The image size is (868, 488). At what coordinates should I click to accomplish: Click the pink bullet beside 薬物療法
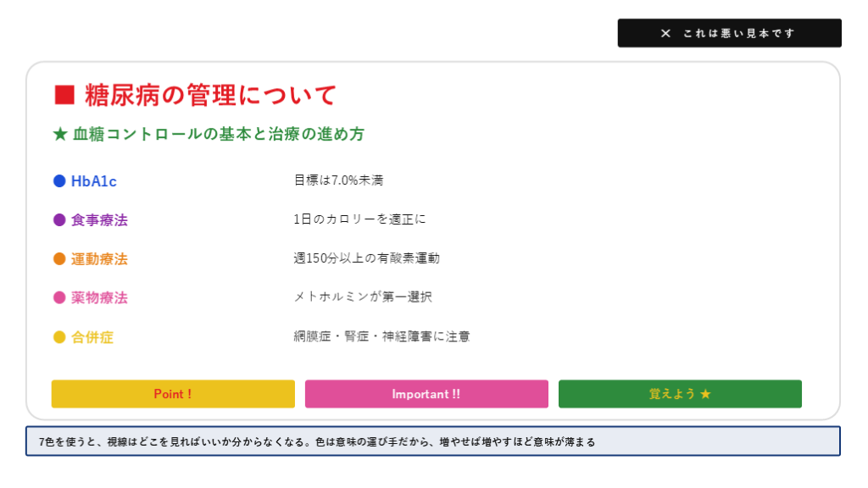tap(59, 298)
